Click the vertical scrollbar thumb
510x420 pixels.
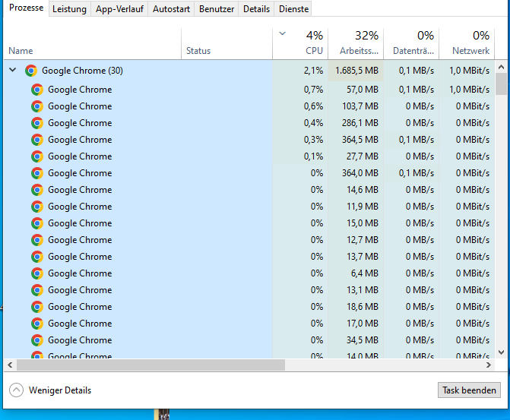pyautogui.click(x=501, y=84)
